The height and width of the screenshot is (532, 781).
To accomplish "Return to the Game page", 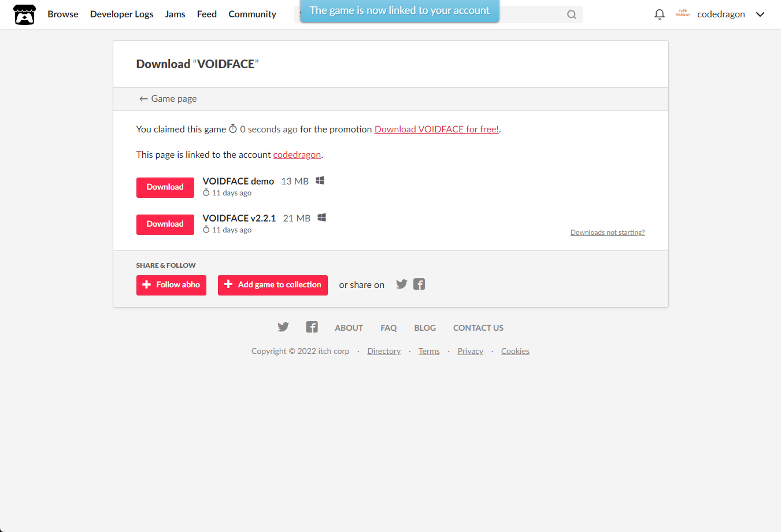I will click(x=168, y=99).
